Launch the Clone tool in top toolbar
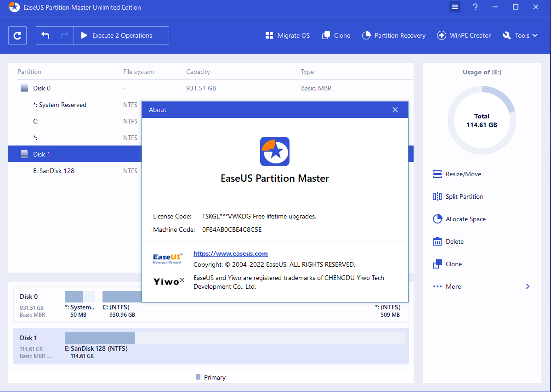The height and width of the screenshot is (392, 551). [x=336, y=35]
